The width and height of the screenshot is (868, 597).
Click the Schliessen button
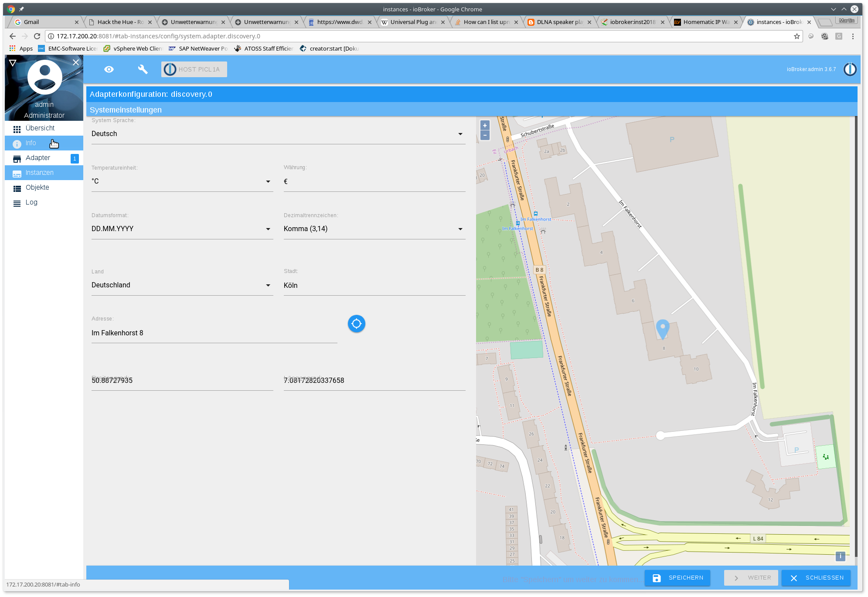(816, 578)
